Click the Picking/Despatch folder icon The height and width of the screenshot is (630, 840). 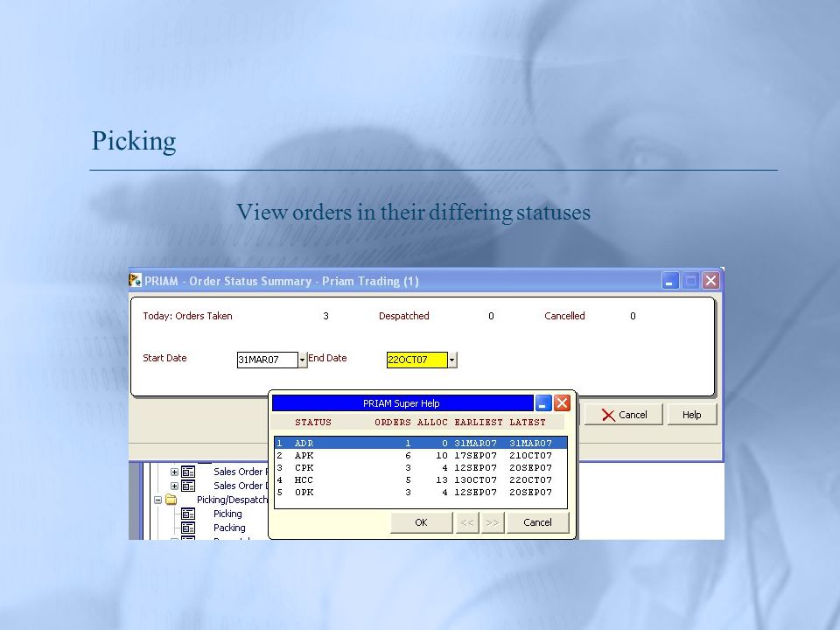tap(171, 500)
